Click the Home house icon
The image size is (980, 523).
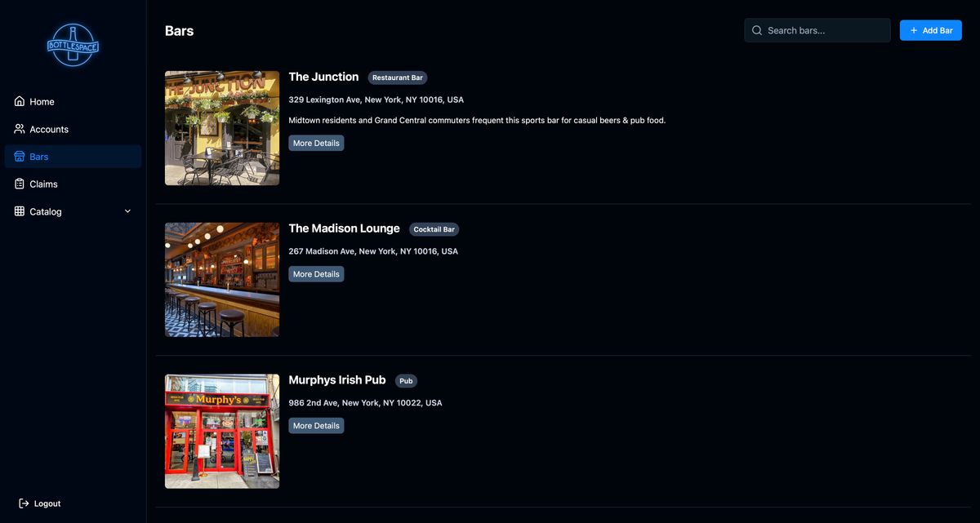[20, 101]
